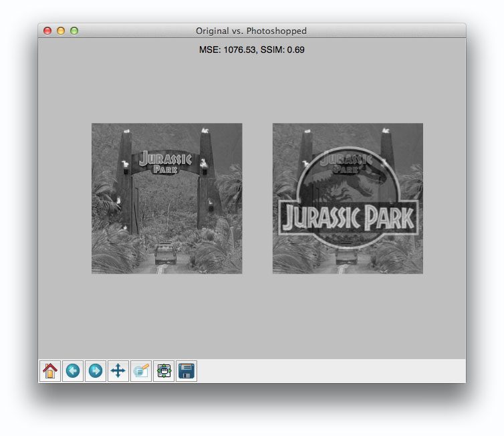Close the window with red button

click(x=47, y=31)
